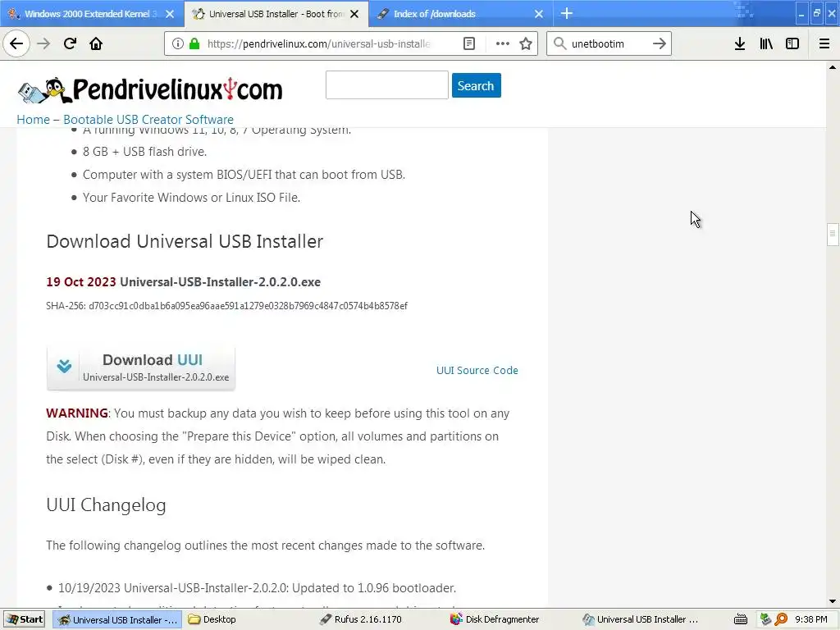Open the Home breadcrumb link
The height and width of the screenshot is (630, 840).
(x=33, y=120)
